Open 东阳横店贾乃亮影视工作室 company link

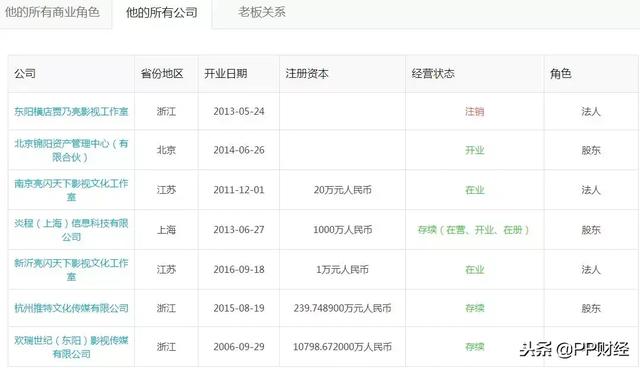(x=71, y=111)
